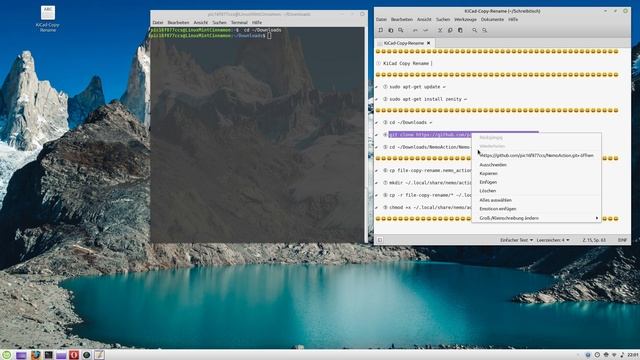Expand the Groß-/Kleinschreibung ändern submenu
640x360 pixels.
[x=536, y=218]
